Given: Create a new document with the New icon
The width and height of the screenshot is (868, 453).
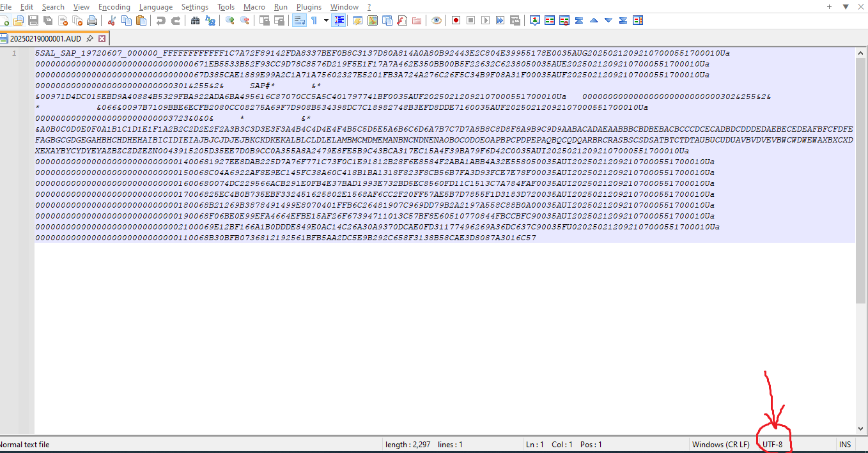Looking at the screenshot, I should pyautogui.click(x=4, y=20).
